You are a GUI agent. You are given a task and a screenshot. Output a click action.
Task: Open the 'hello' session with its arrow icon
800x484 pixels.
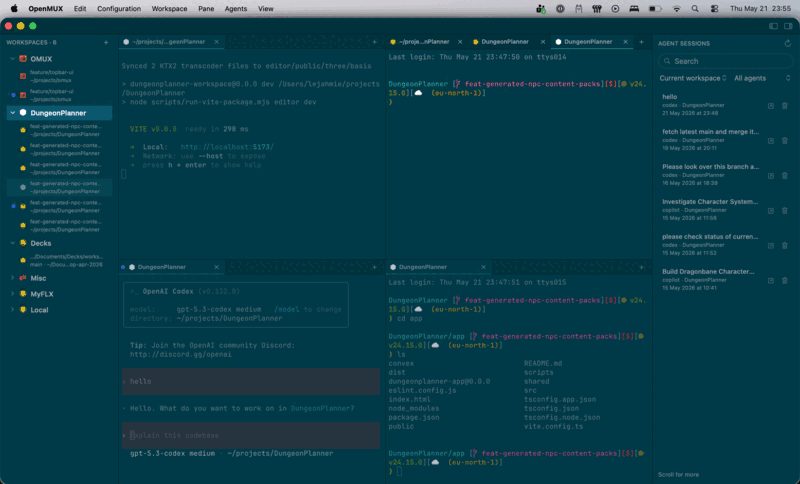click(x=771, y=106)
